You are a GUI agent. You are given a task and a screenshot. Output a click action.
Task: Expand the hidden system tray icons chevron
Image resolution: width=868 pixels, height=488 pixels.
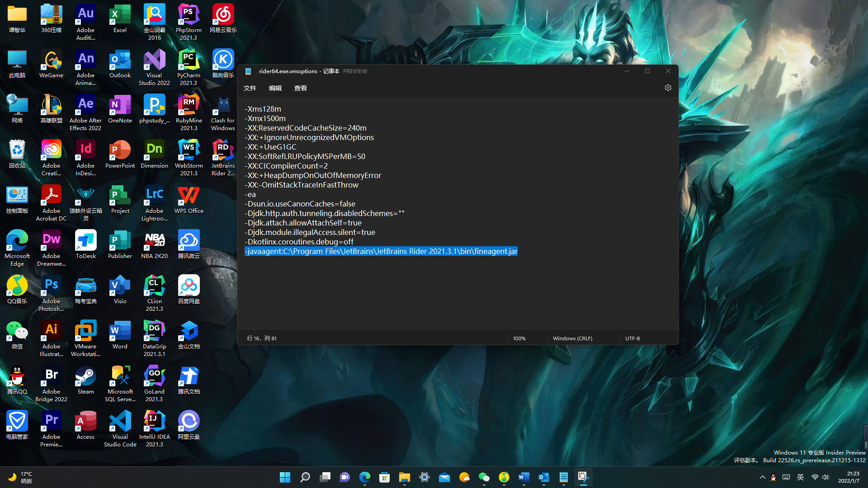[762, 477]
